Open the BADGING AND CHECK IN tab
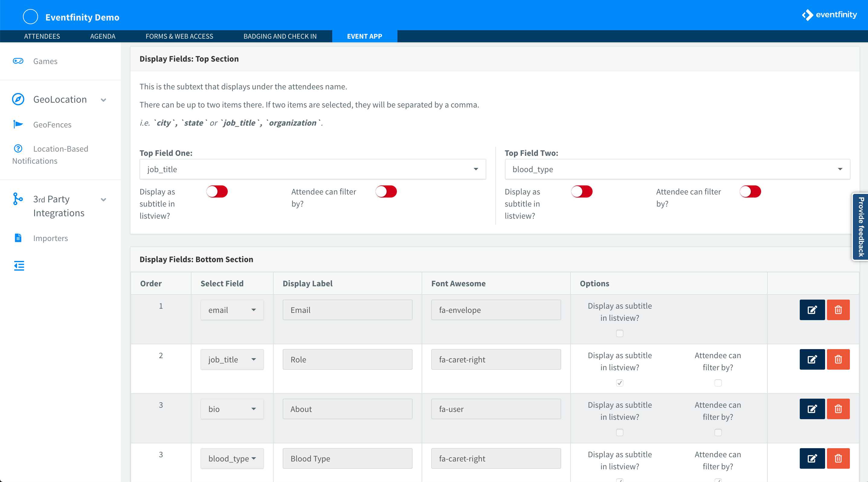This screenshot has width=868, height=482. click(280, 36)
